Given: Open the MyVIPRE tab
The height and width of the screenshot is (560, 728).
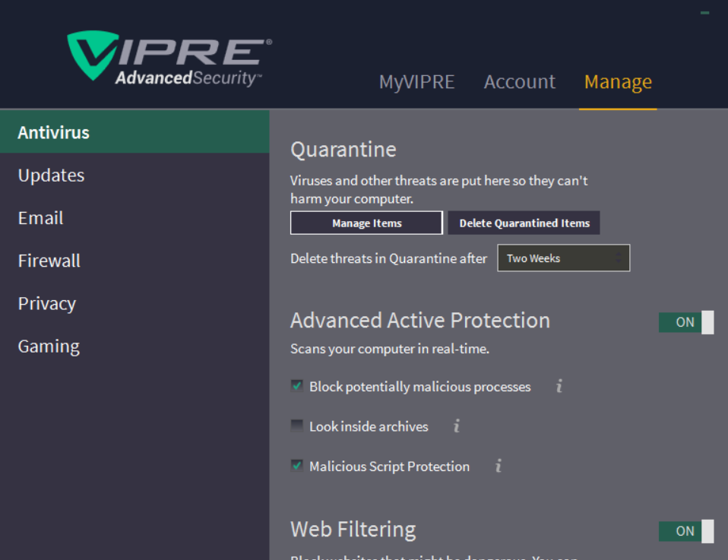Looking at the screenshot, I should [416, 82].
